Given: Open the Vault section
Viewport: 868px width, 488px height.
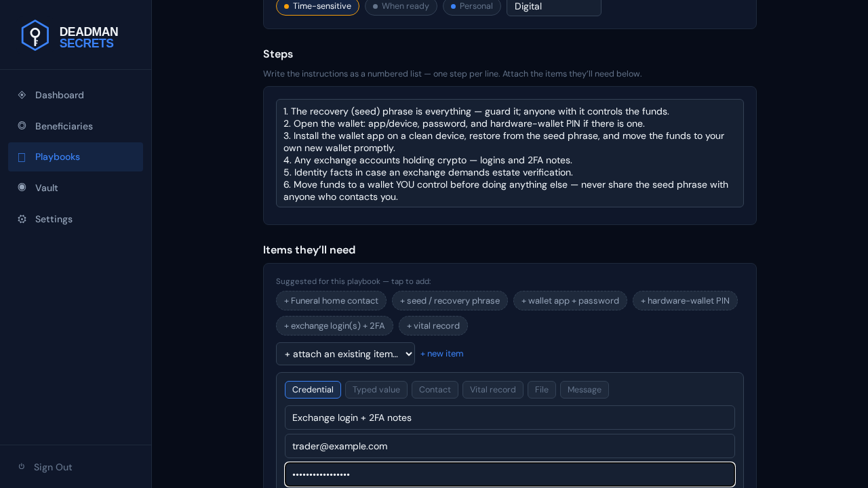Looking at the screenshot, I should click(75, 188).
